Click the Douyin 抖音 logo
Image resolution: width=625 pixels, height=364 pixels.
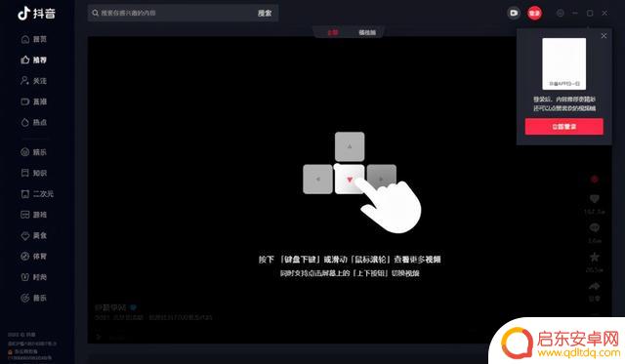[36, 13]
